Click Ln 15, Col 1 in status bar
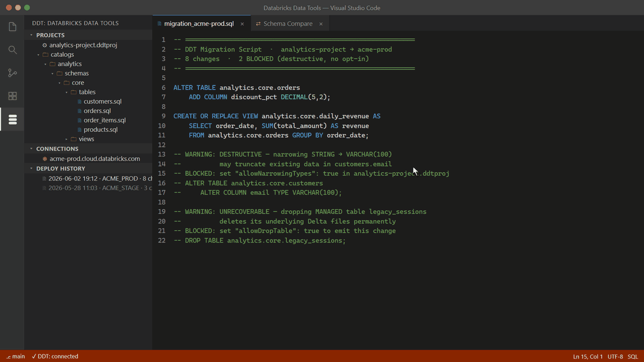This screenshot has height=362, width=644. point(588,357)
